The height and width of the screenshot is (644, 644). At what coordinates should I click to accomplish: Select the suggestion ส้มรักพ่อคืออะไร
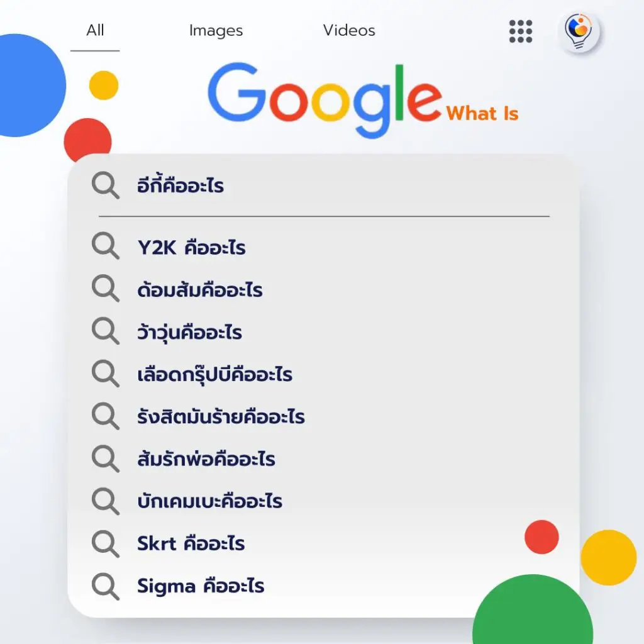click(x=206, y=459)
